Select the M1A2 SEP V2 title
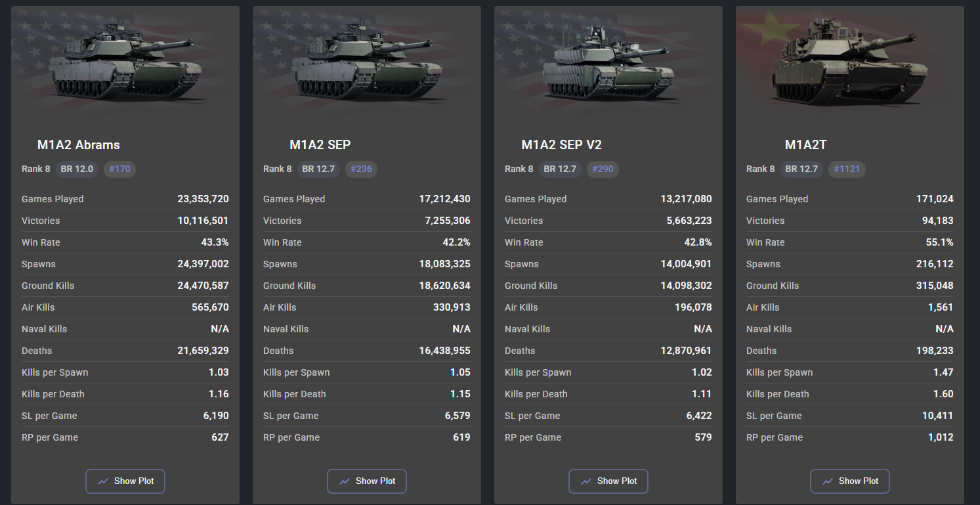980x505 pixels. (x=561, y=145)
